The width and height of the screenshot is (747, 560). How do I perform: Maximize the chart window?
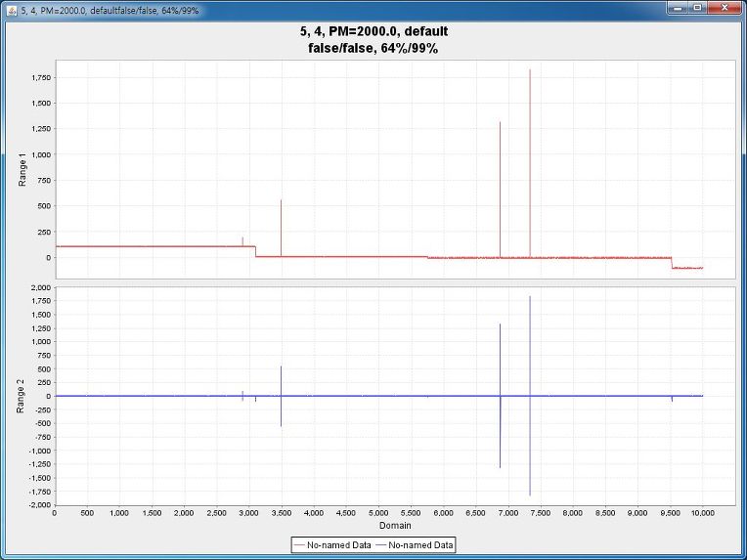pyautogui.click(x=697, y=8)
